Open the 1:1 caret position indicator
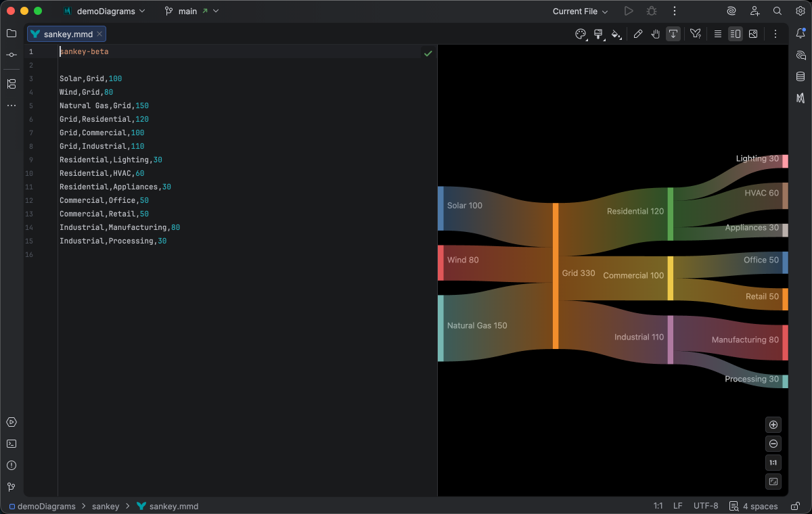The image size is (812, 514). coord(658,506)
